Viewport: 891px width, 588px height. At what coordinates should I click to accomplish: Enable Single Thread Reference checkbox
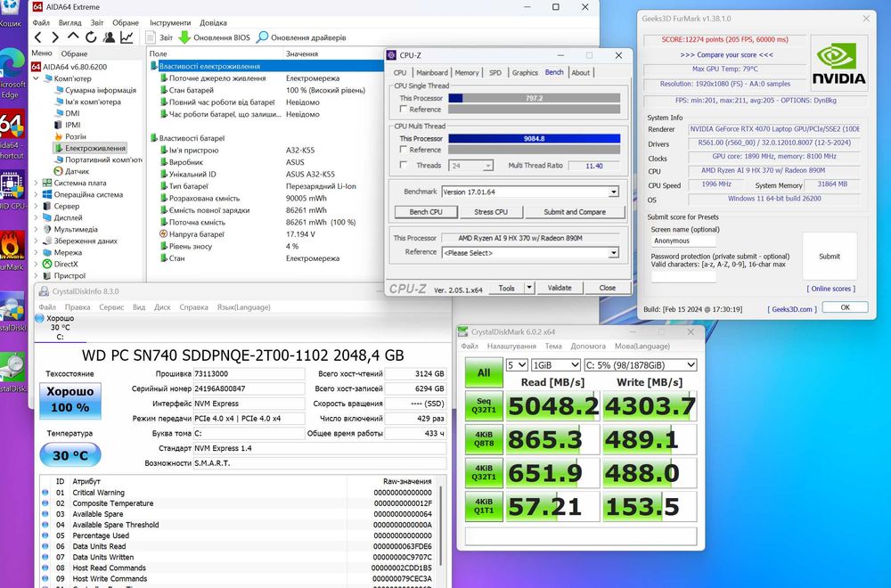[x=404, y=109]
